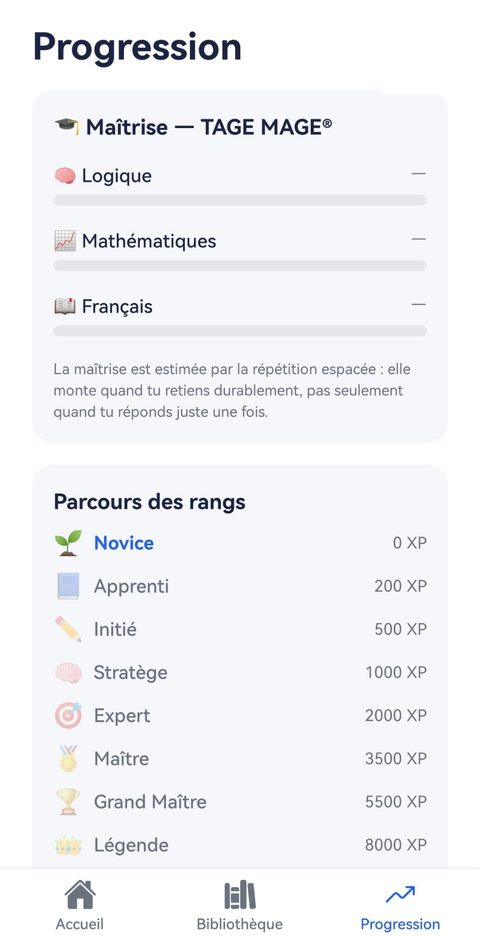Image resolution: width=480 pixels, height=939 pixels.
Task: Switch to the Accueil tab label
Action: tap(80, 923)
